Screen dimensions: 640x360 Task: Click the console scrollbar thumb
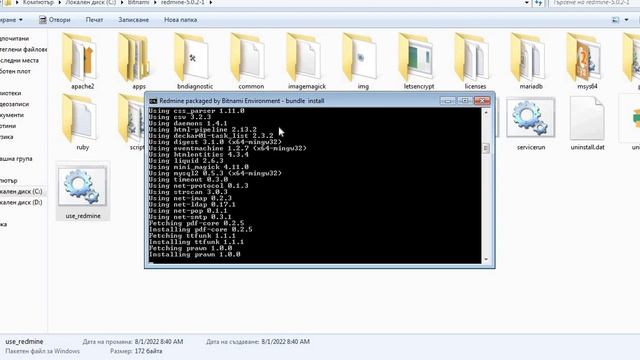(486, 148)
